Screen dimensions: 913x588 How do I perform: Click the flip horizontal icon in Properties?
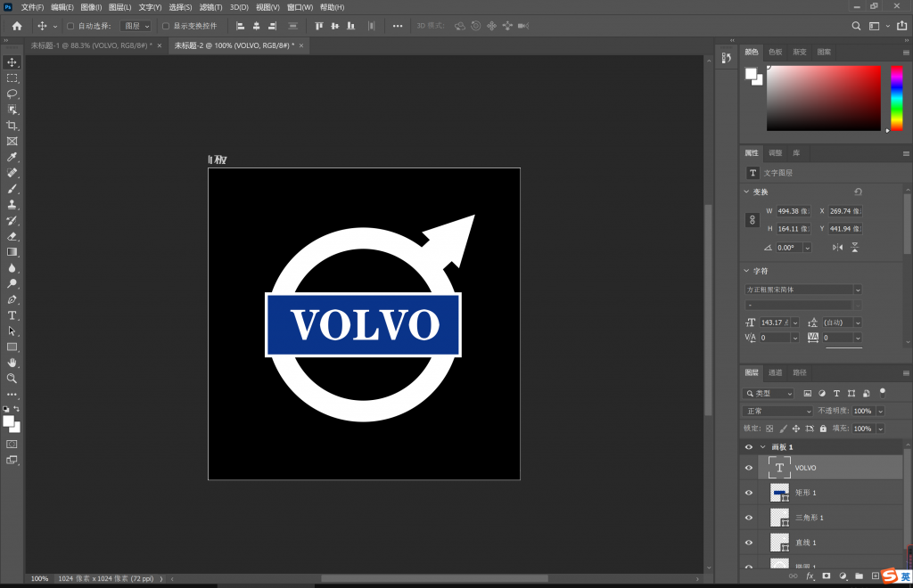pyautogui.click(x=837, y=248)
